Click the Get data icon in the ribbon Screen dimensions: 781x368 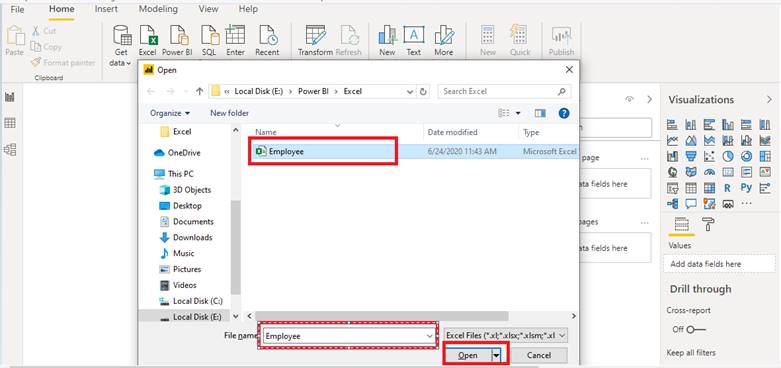click(122, 35)
